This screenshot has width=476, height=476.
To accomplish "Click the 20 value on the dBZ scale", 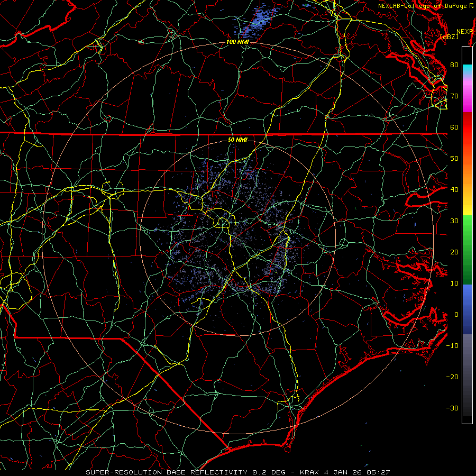I will (x=454, y=252).
